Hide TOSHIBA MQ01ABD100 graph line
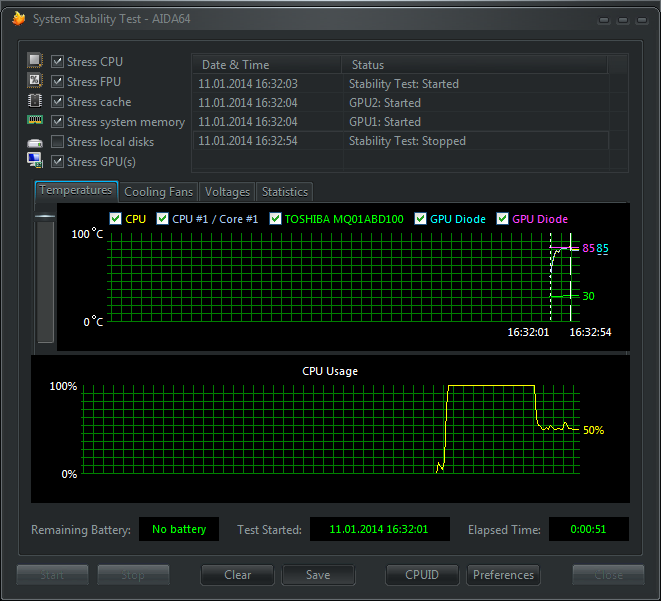 point(276,219)
